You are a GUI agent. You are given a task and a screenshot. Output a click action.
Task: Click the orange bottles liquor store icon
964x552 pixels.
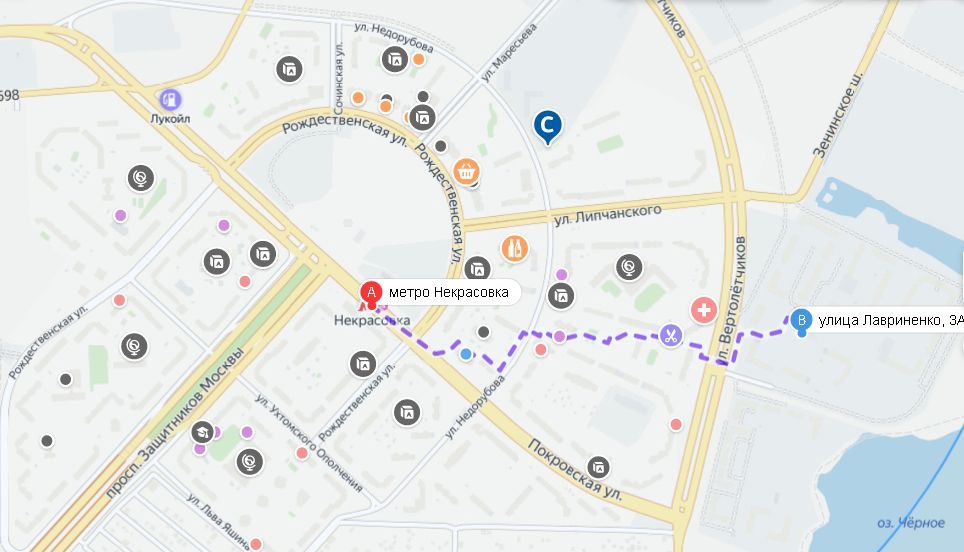515,248
